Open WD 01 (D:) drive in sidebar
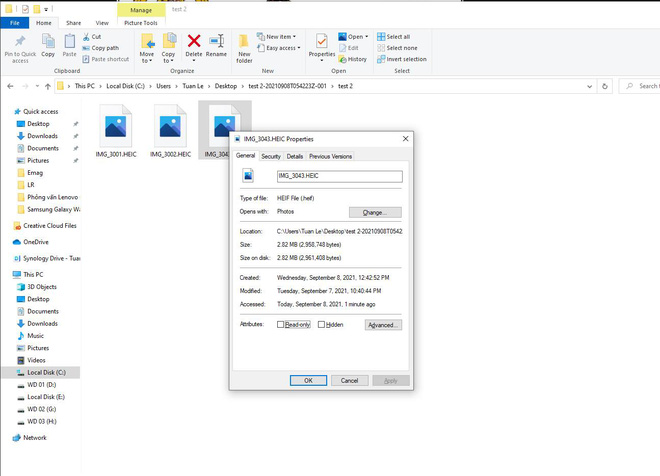Viewport: 660px width, 476px height. coord(42,384)
